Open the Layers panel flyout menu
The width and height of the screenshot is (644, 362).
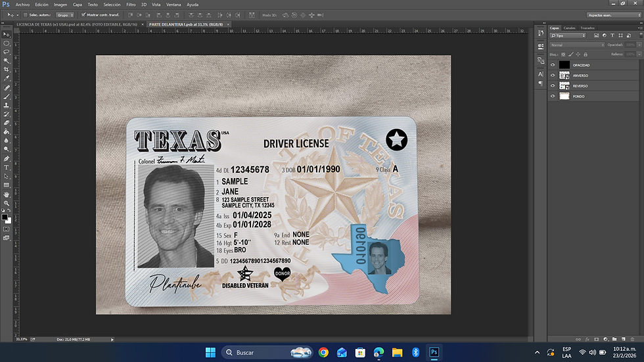(x=640, y=28)
